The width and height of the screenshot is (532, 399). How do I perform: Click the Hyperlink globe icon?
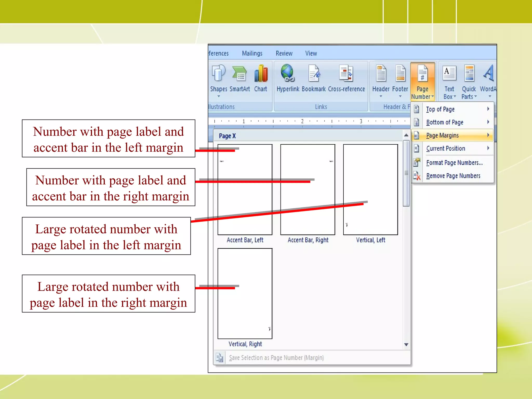pos(288,73)
